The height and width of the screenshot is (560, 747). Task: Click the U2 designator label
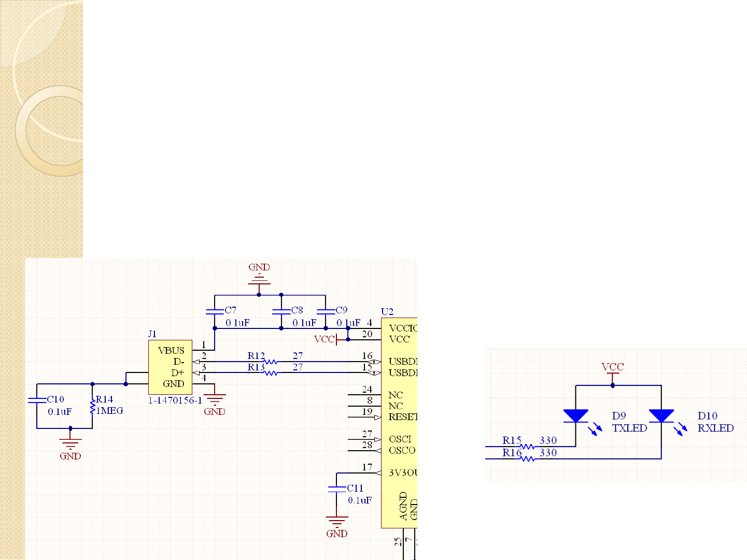pyautogui.click(x=387, y=312)
